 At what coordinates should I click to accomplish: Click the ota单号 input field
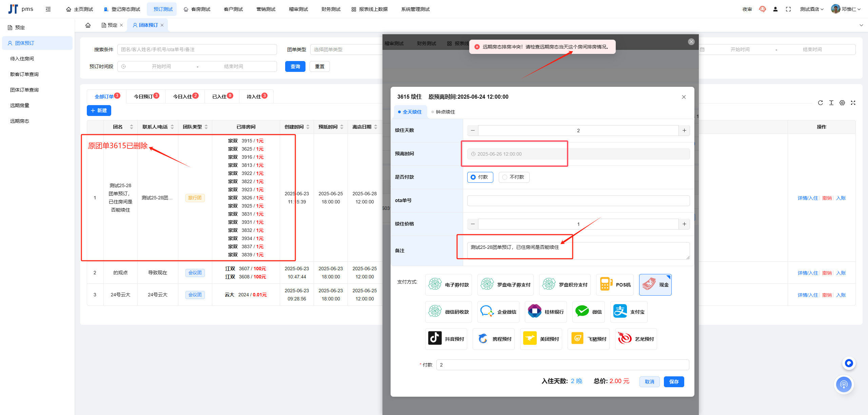click(x=578, y=201)
